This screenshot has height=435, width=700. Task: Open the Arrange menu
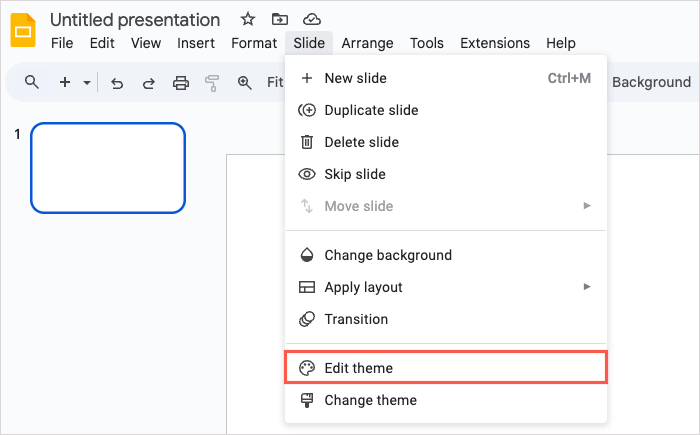367,43
